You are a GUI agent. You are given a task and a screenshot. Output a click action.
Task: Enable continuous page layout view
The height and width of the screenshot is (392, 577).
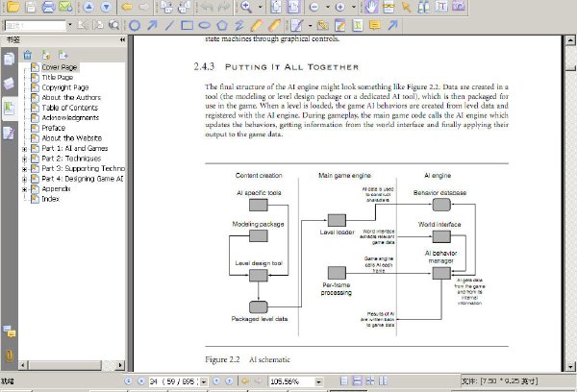pos(357,381)
